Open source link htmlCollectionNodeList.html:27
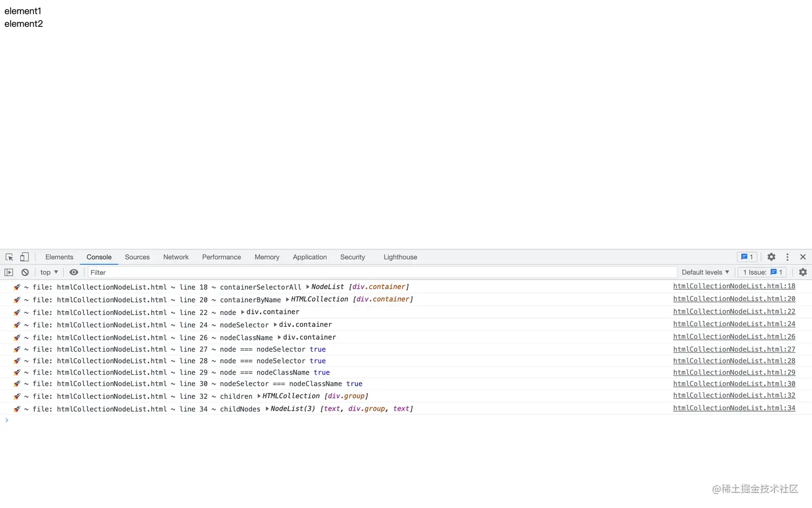The width and height of the screenshot is (812, 508). (734, 349)
